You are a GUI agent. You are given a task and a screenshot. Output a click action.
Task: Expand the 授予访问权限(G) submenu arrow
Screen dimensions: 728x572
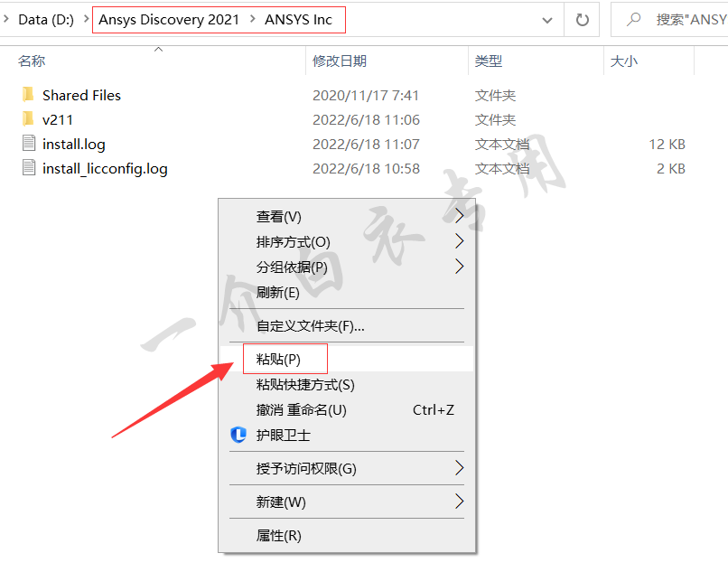(x=459, y=468)
